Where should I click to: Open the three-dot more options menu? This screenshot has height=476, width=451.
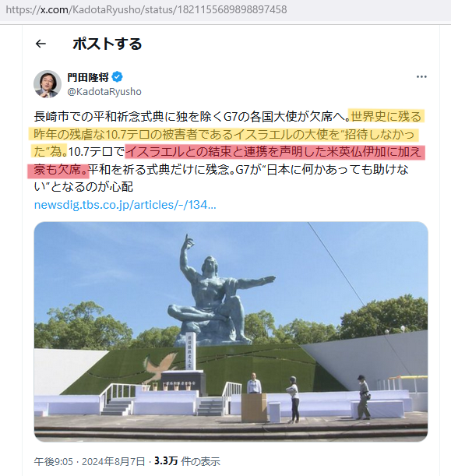click(421, 77)
